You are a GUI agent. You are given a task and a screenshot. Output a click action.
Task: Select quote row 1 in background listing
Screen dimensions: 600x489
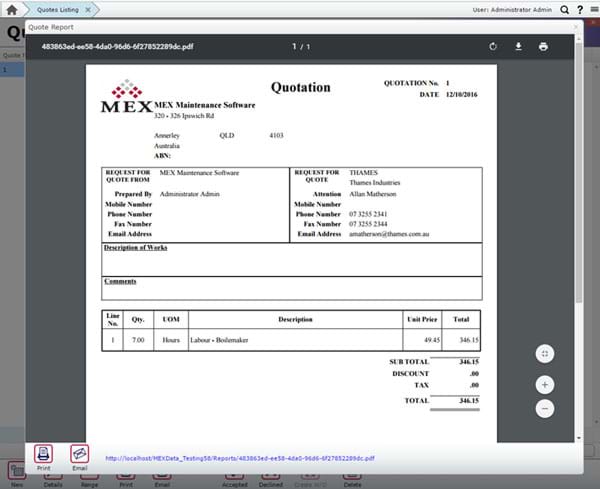[x=12, y=70]
